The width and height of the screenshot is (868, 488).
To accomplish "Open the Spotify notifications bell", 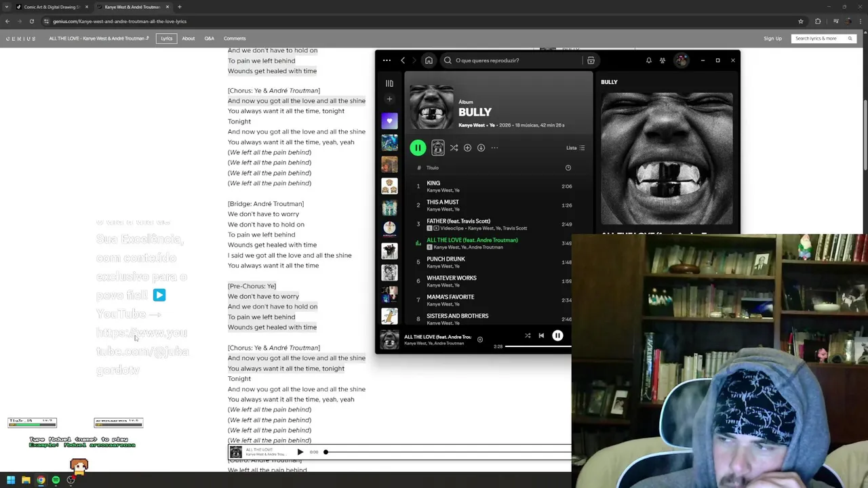I will pyautogui.click(x=648, y=60).
